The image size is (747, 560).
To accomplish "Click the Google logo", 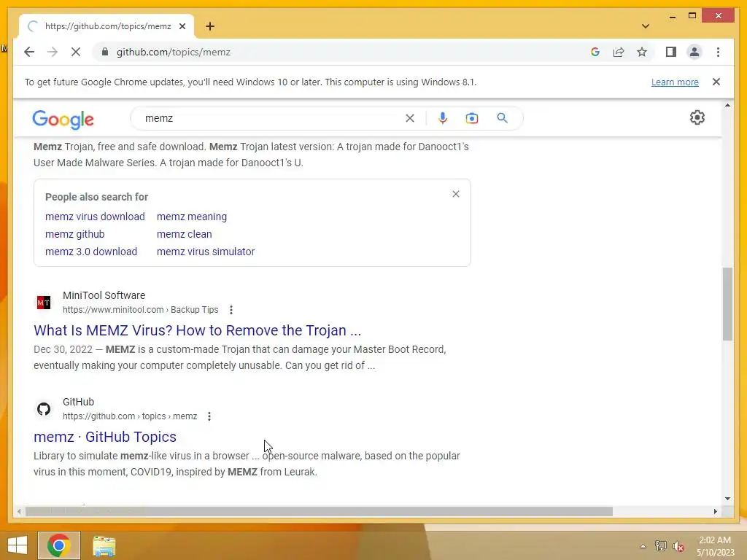I will 63,119.
